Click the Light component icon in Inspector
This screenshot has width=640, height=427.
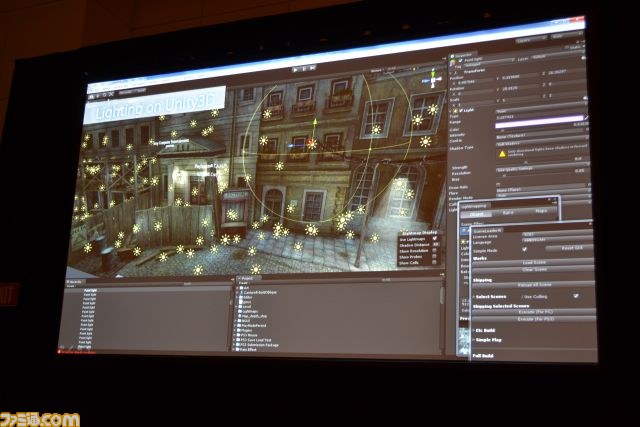[x=456, y=111]
